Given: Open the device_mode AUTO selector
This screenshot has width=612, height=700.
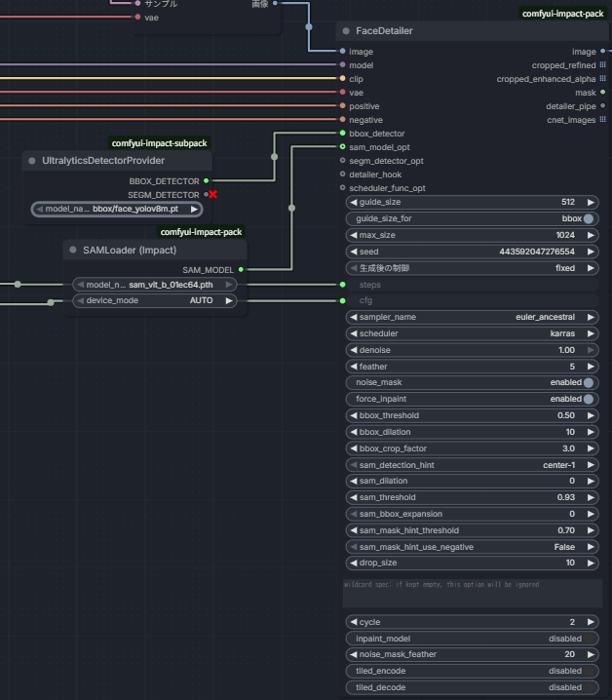Looking at the screenshot, I should click(x=155, y=301).
